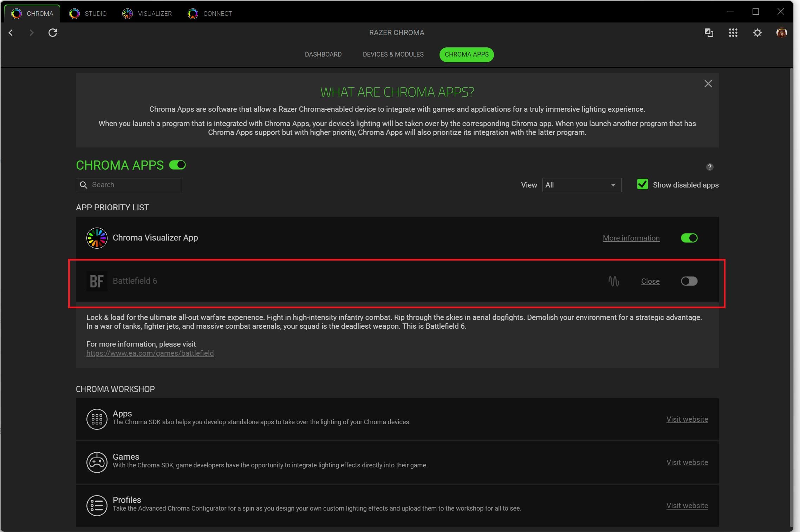Viewport: 800px width, 532px height.
Task: Uncheck Show disabled apps checkbox
Action: [x=642, y=184]
